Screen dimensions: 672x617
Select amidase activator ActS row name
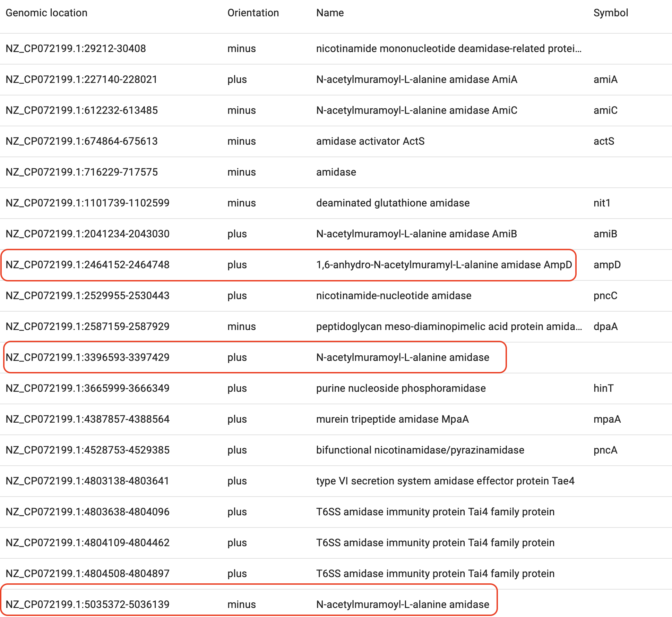click(370, 141)
